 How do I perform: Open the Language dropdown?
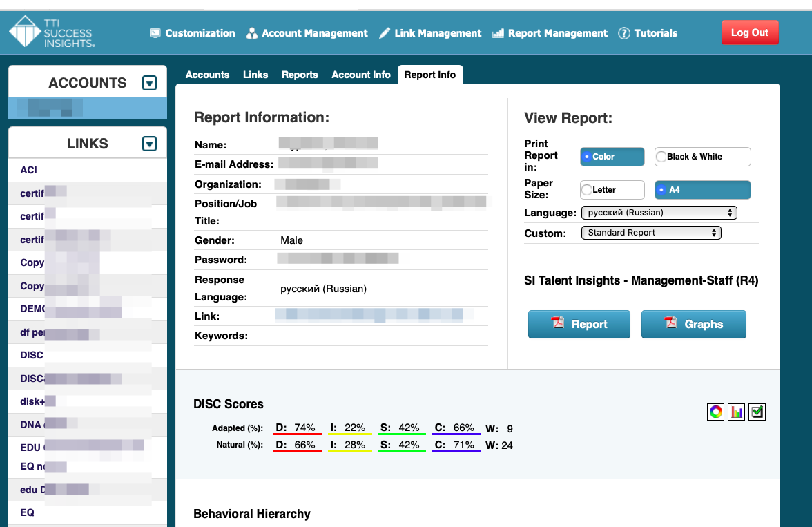pyautogui.click(x=659, y=213)
